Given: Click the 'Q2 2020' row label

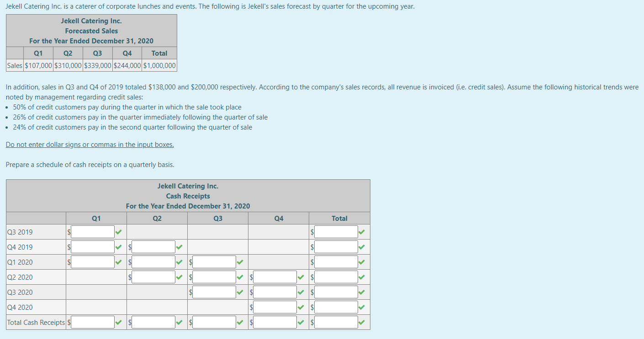Looking at the screenshot, I should (20, 277).
